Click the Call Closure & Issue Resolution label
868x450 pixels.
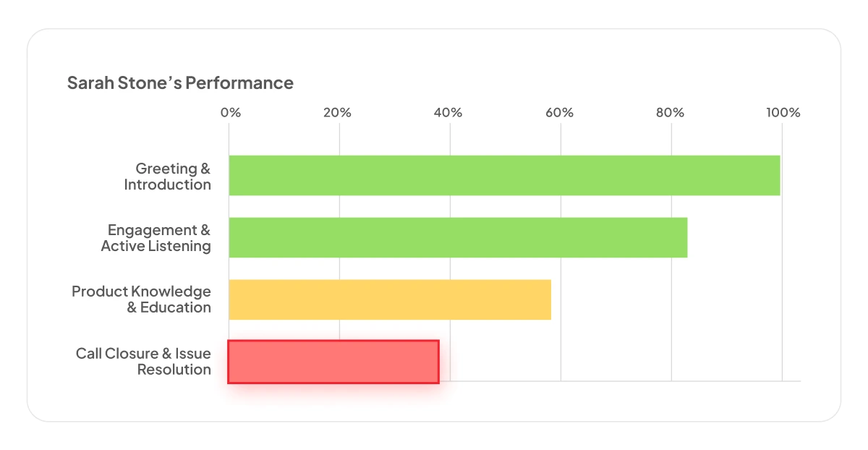tap(144, 362)
